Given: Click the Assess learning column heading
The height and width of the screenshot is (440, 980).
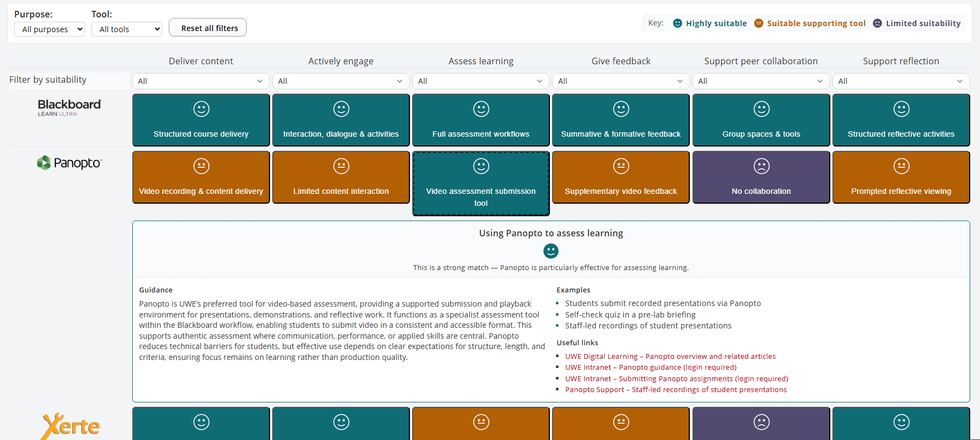Looking at the screenshot, I should click(x=481, y=61).
